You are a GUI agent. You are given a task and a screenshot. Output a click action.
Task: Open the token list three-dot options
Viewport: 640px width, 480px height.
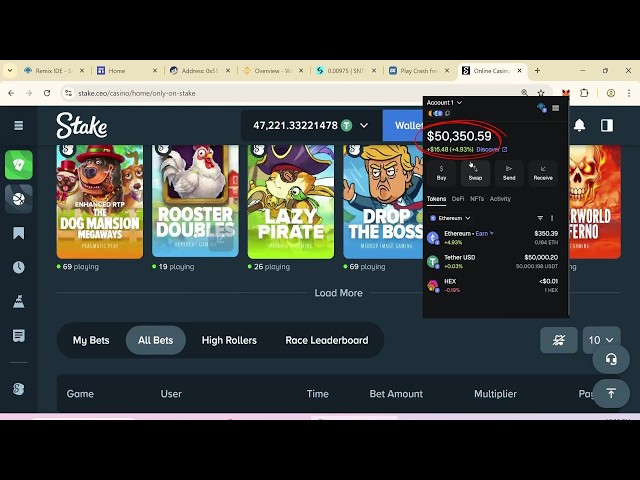click(552, 218)
